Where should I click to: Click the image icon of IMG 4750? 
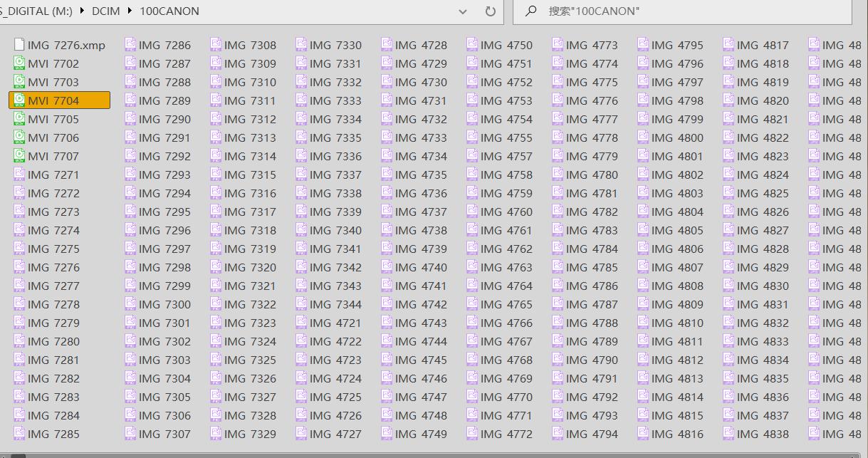click(x=472, y=45)
